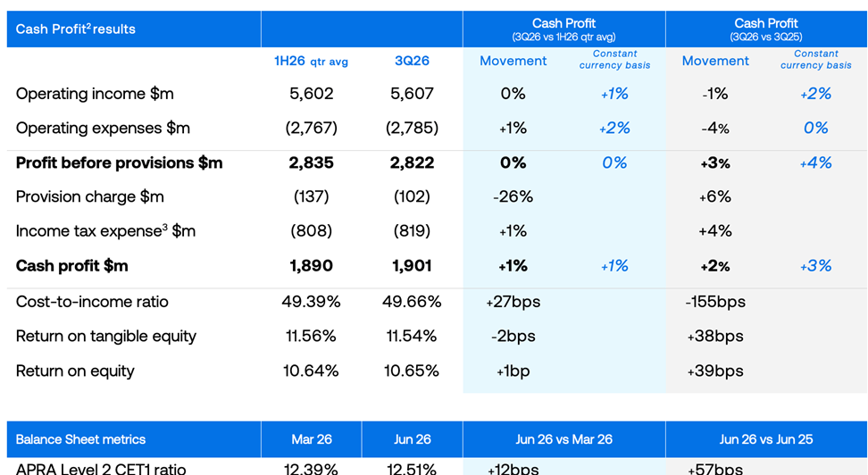
Task: Select the provision charge value (102)
Action: 412,197
